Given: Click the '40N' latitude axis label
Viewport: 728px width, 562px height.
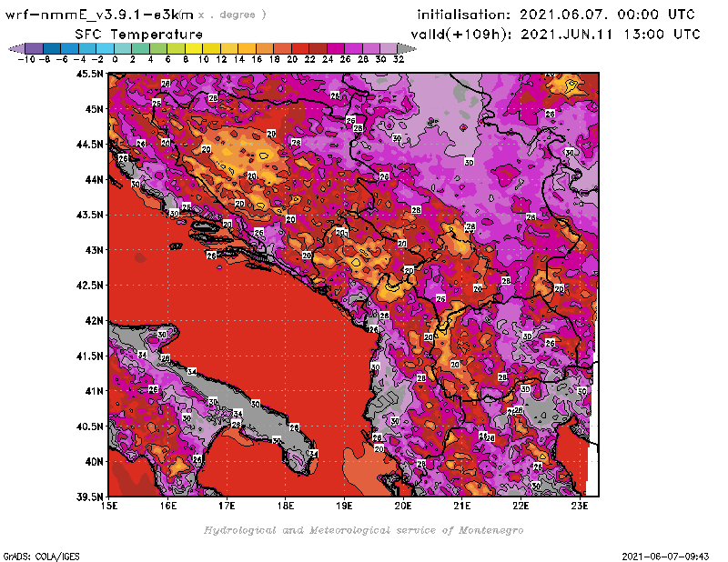Looking at the screenshot, I should tap(94, 462).
